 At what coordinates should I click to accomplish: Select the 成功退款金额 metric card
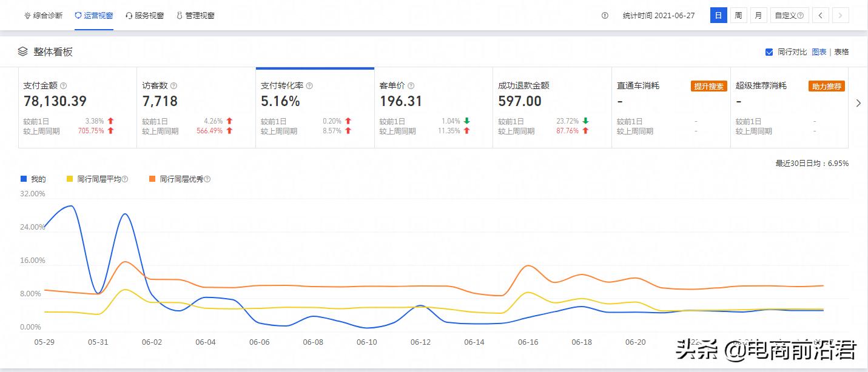[x=551, y=107]
